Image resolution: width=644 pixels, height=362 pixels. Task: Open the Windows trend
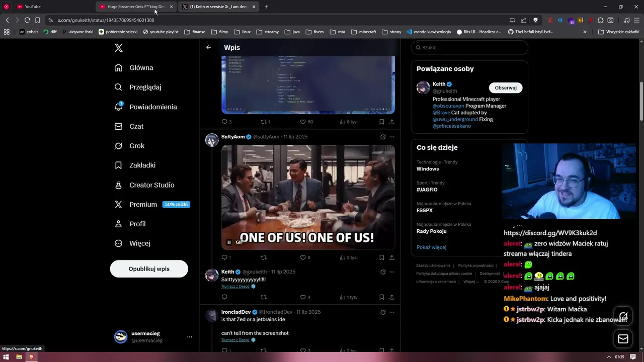tap(428, 169)
